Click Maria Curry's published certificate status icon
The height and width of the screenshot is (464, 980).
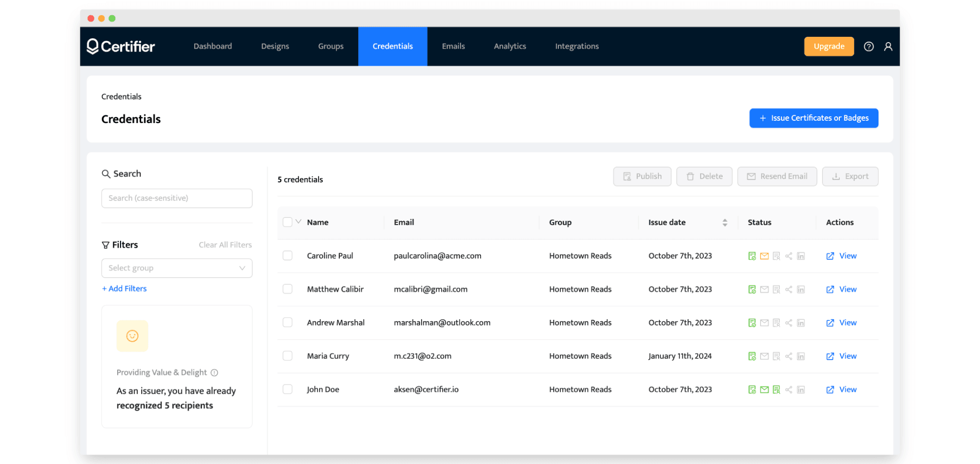click(x=752, y=356)
